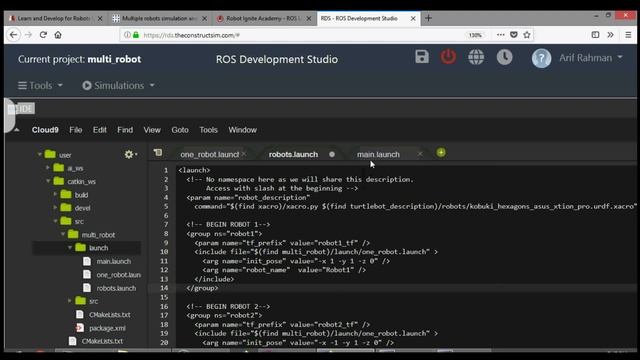The height and width of the screenshot is (360, 640).
Task: Expand the build folder
Action: point(55,194)
